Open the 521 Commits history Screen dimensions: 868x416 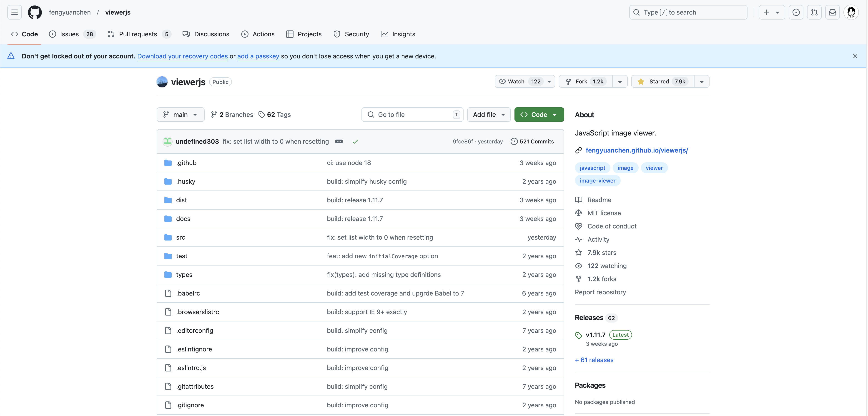click(x=532, y=141)
